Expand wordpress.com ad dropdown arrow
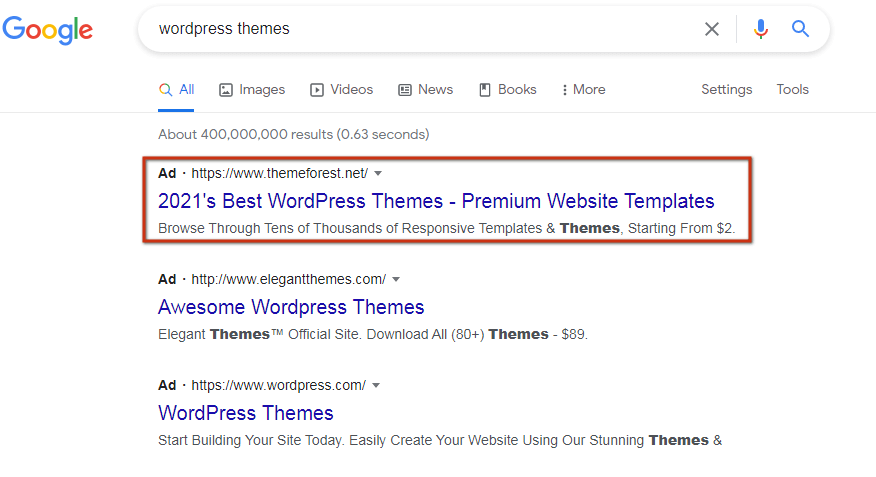 [376, 385]
